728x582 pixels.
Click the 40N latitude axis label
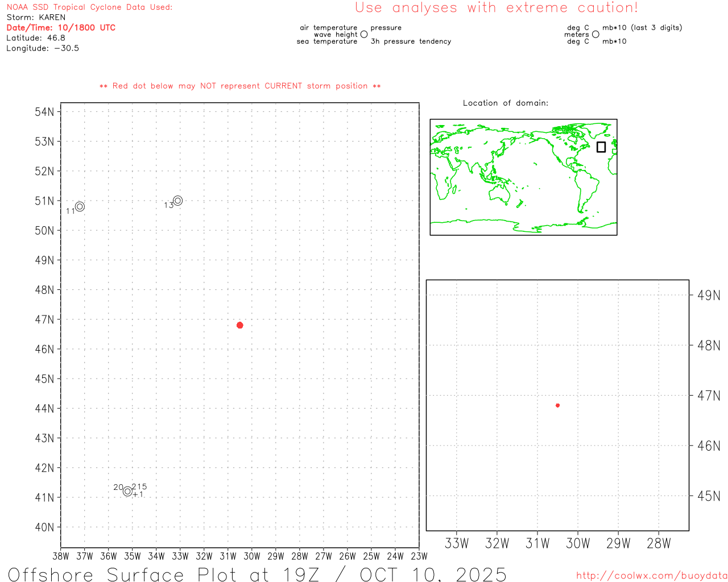44,527
